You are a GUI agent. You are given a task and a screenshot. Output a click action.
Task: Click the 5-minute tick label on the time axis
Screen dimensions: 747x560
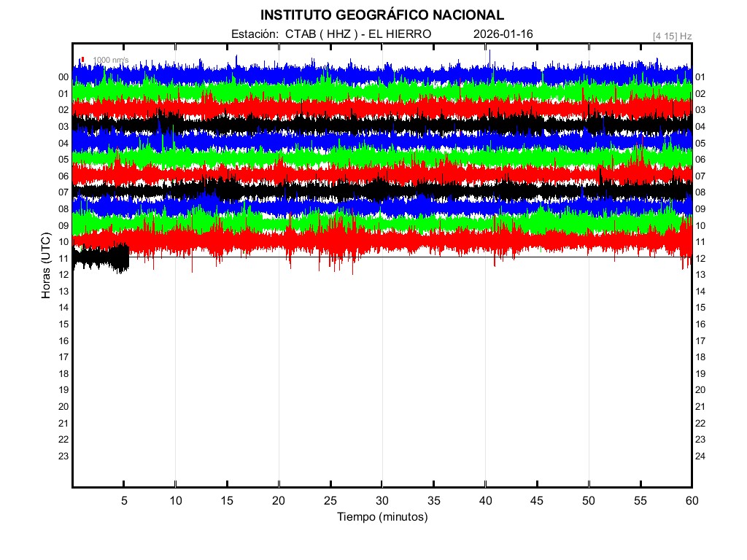124,500
